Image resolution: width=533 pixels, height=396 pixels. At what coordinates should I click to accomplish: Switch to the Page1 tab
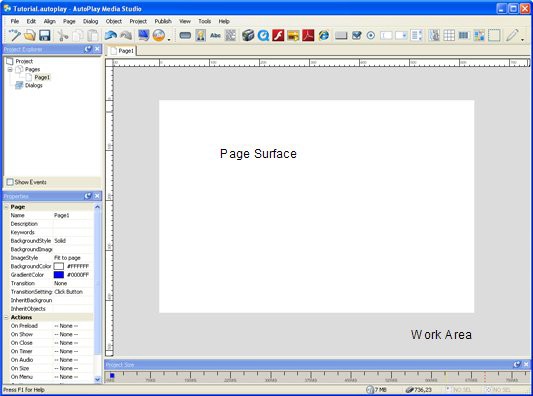(x=122, y=51)
